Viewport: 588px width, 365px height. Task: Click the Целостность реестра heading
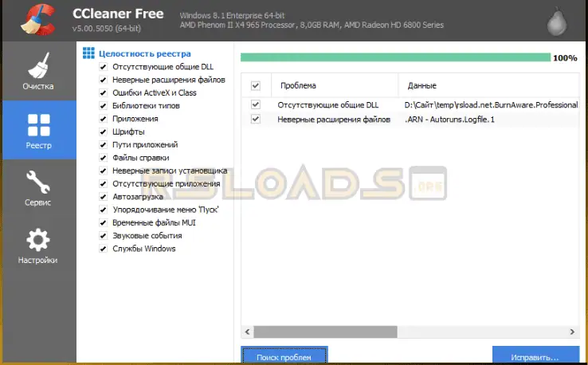pyautogui.click(x=145, y=53)
